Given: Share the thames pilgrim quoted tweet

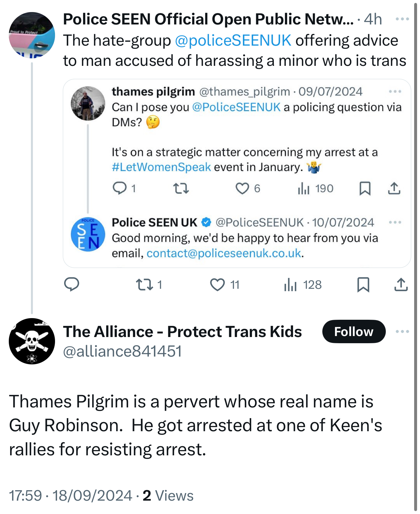Looking at the screenshot, I should point(394,188).
